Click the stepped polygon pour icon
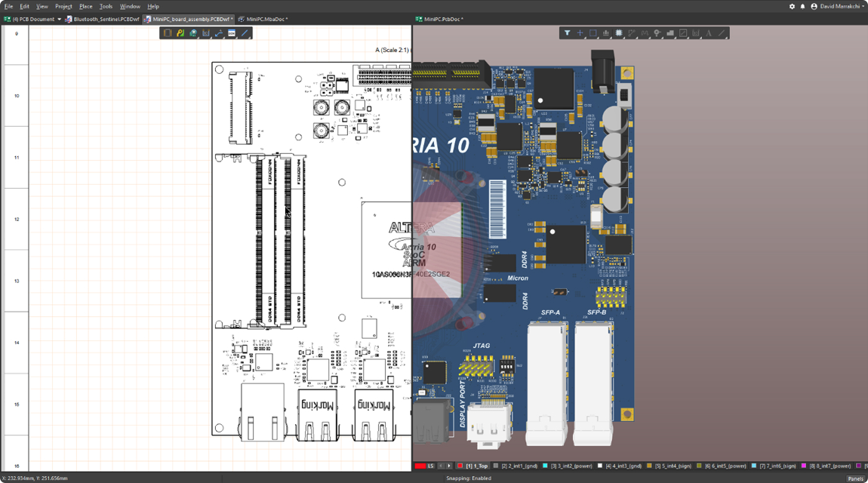 click(670, 33)
